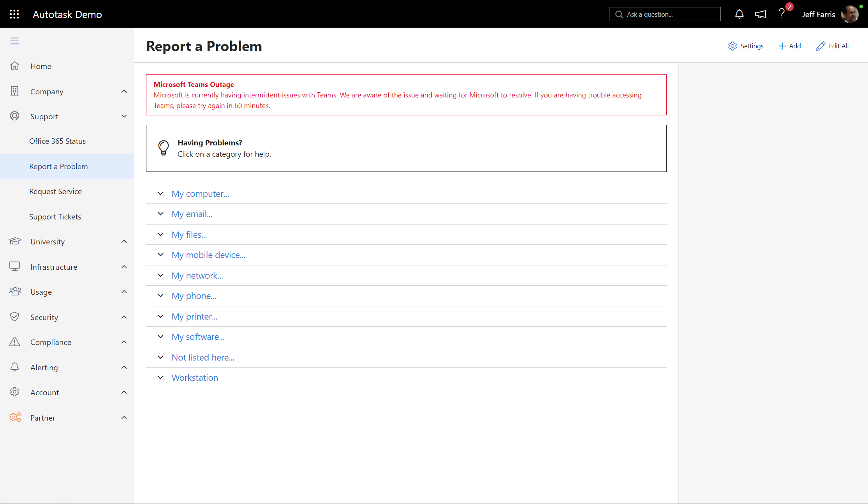Expand My printer category chevron
The height and width of the screenshot is (504, 868).
tap(160, 316)
